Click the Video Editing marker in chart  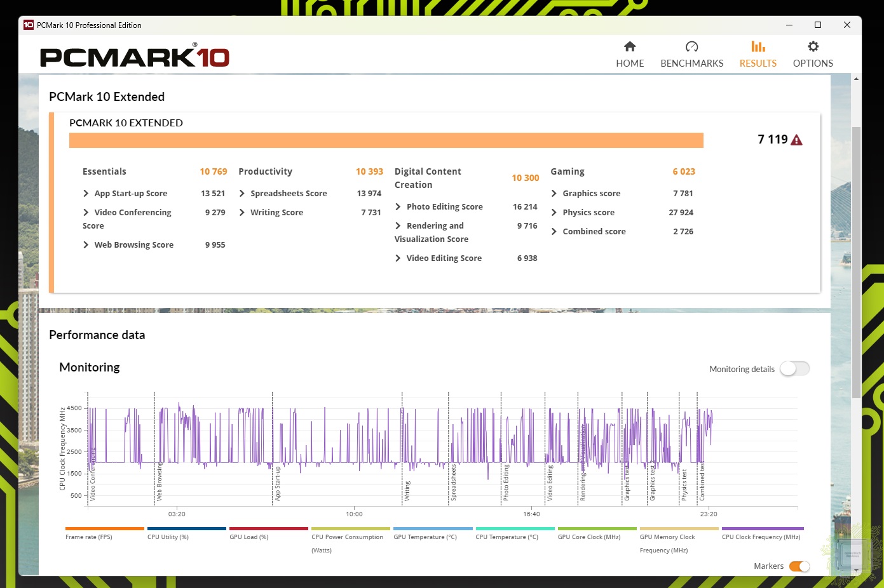(x=550, y=483)
